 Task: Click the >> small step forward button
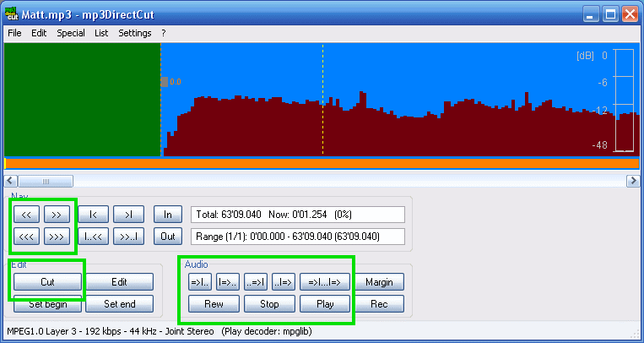tap(57, 214)
